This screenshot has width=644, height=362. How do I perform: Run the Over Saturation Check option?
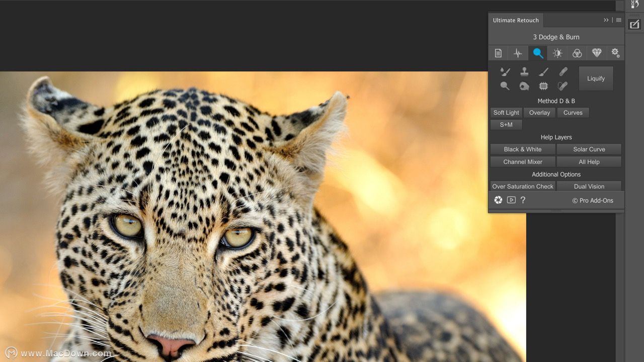(x=523, y=186)
